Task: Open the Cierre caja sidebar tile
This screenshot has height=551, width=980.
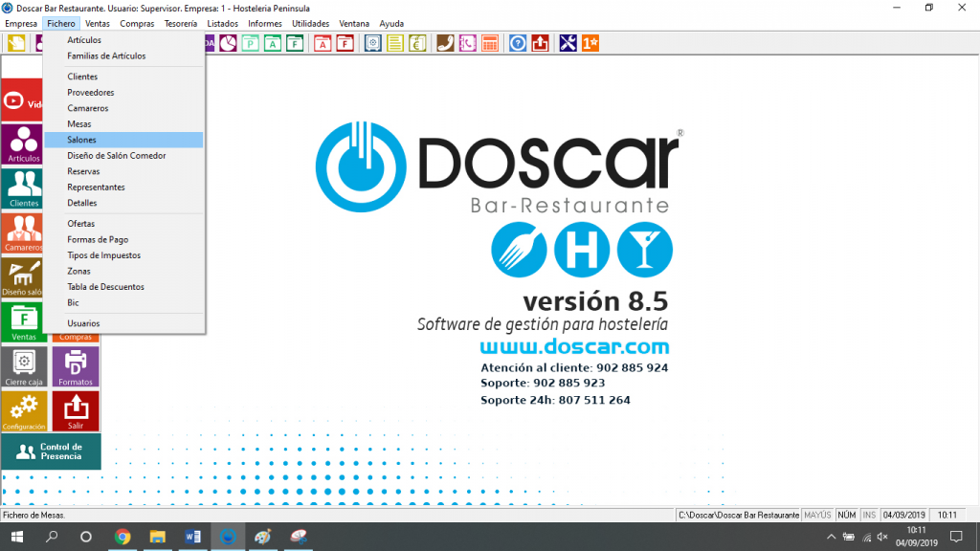Action: point(24,366)
